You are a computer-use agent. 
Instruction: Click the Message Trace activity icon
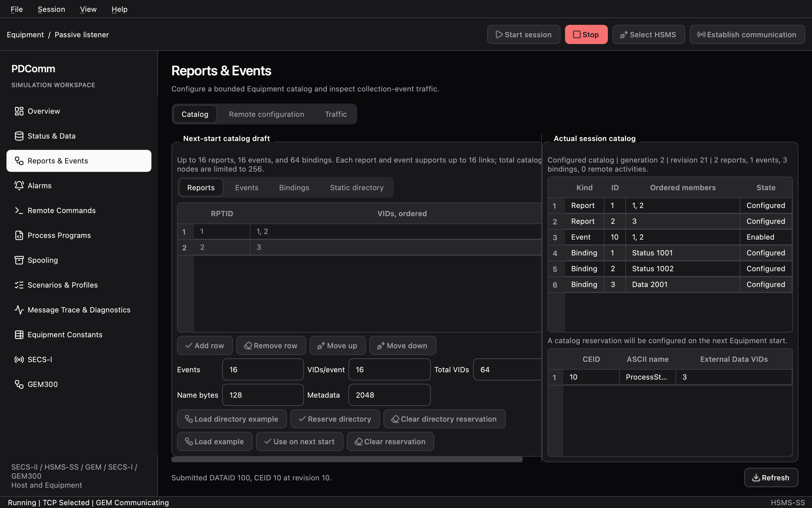(x=19, y=310)
